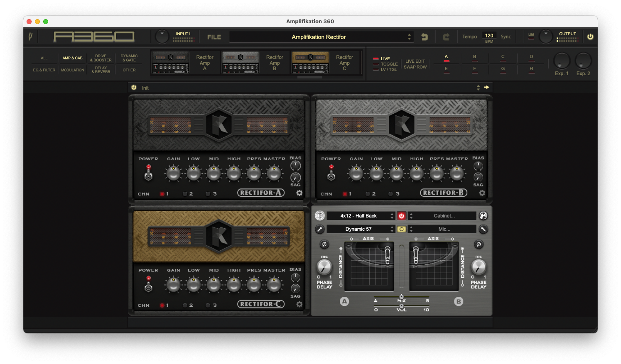Click microphone A icon button
Viewport: 621px width, 364px height.
click(x=319, y=229)
